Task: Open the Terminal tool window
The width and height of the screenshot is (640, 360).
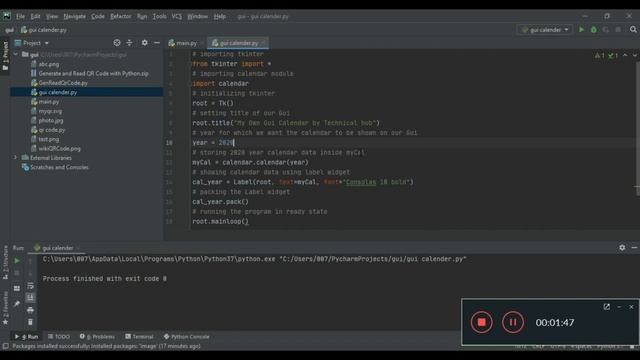Action: tap(139, 337)
